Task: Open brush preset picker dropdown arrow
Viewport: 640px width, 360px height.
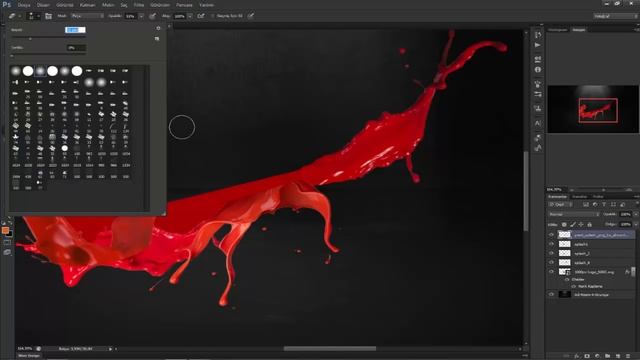Action: 38,16
